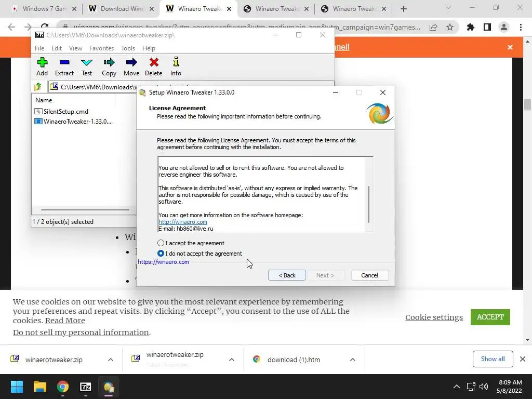Expand first winaerotweaker.zip download options
This screenshot has height=399, width=532.
point(111,360)
